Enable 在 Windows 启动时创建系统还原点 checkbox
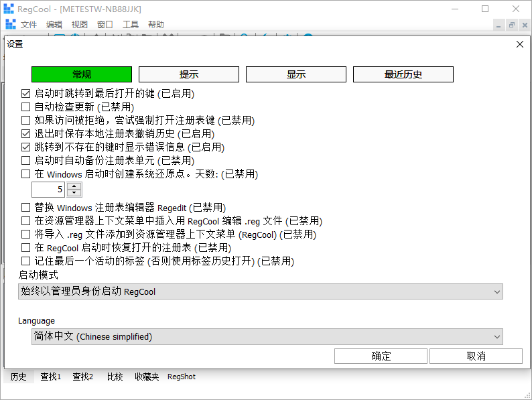 [25, 174]
